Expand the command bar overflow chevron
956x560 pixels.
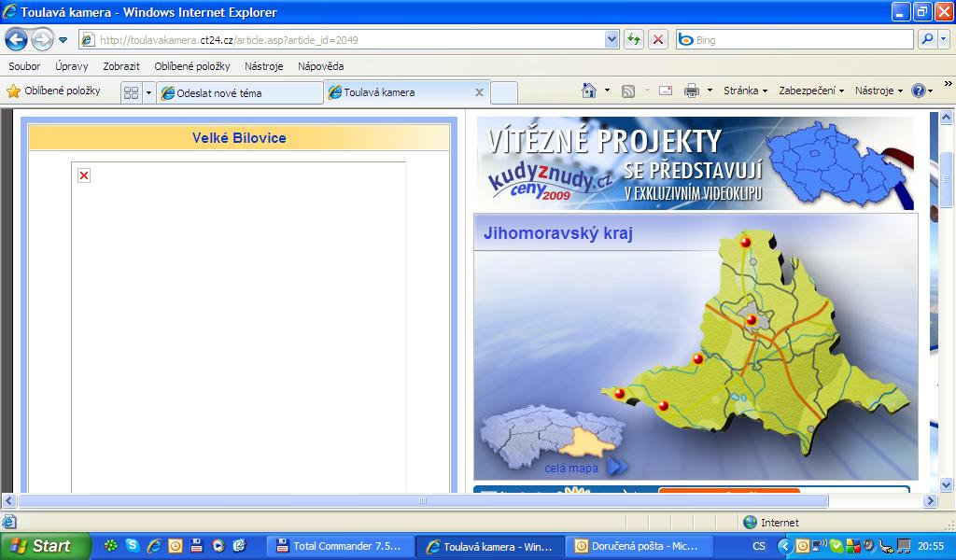coord(949,83)
